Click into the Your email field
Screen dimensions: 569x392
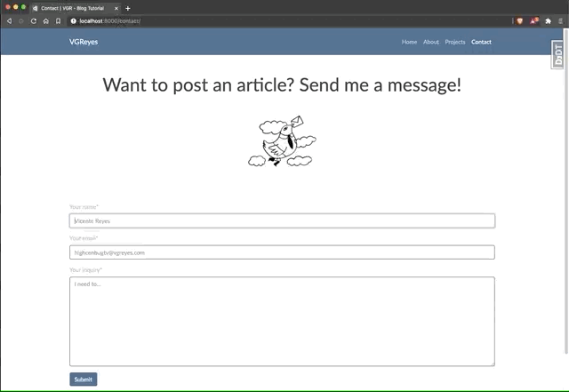click(x=282, y=252)
